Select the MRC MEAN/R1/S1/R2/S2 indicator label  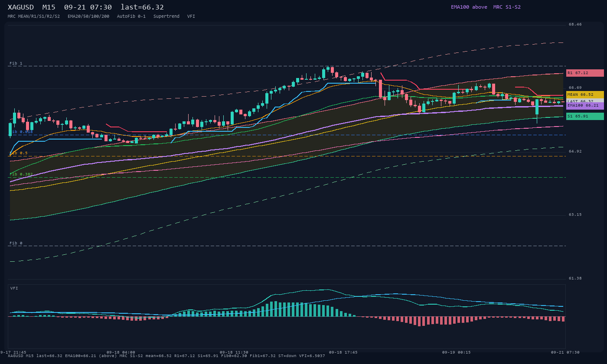[x=34, y=16]
